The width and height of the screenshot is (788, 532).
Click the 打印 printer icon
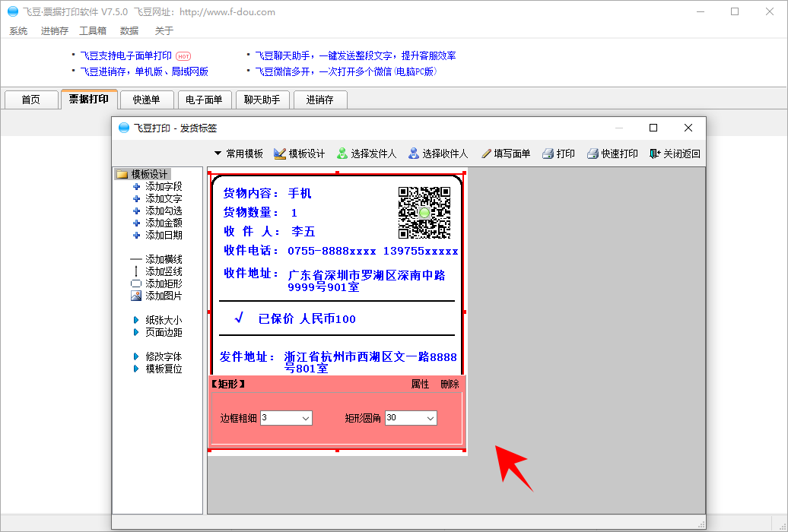(548, 154)
